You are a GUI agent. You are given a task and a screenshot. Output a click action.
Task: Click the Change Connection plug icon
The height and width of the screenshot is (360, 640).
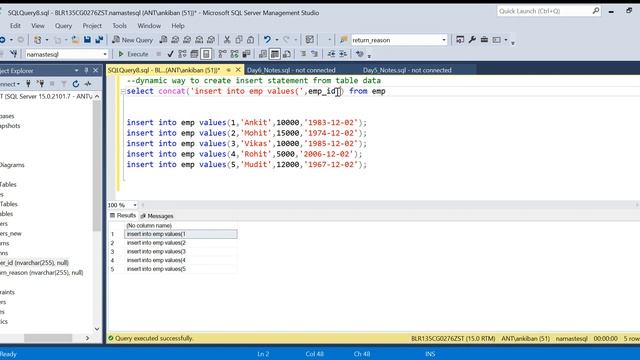pos(13,54)
